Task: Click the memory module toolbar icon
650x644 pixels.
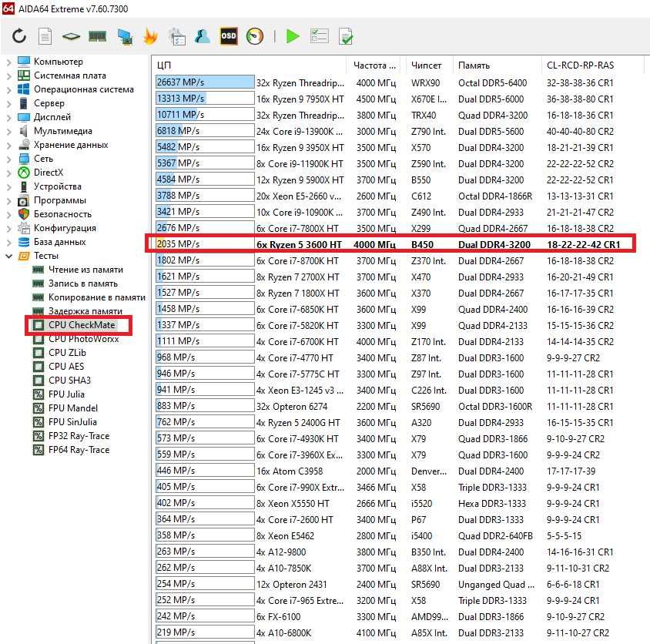Action: click(x=97, y=37)
